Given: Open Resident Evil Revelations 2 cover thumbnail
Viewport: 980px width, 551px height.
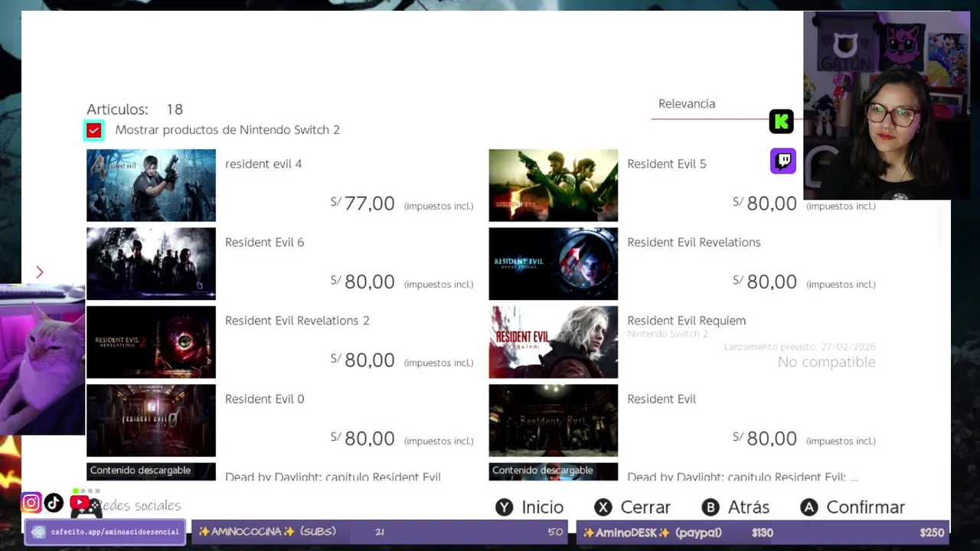Looking at the screenshot, I should coord(151,342).
